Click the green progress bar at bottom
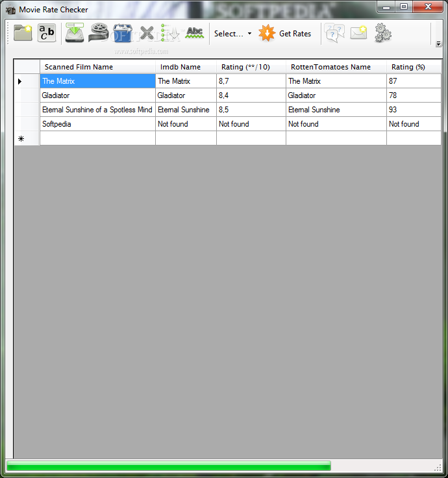The height and width of the screenshot is (478, 448). coord(169,466)
